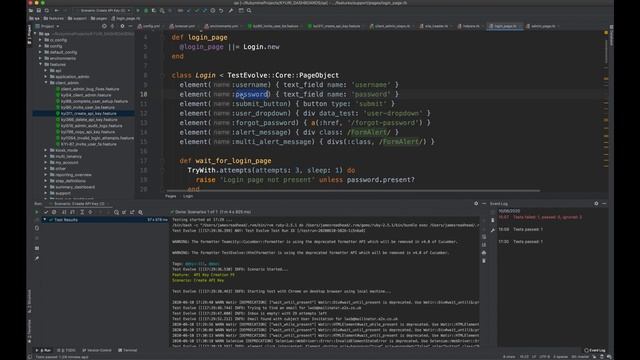Click Locate/scroll-from-source target icon in Project panel
The image size is (640, 360).
coord(104,26)
